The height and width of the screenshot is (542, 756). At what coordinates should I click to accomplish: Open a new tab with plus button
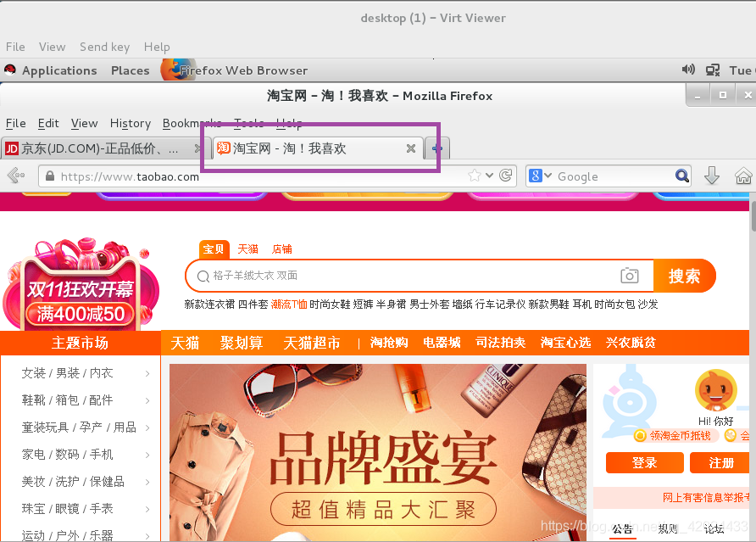(437, 148)
